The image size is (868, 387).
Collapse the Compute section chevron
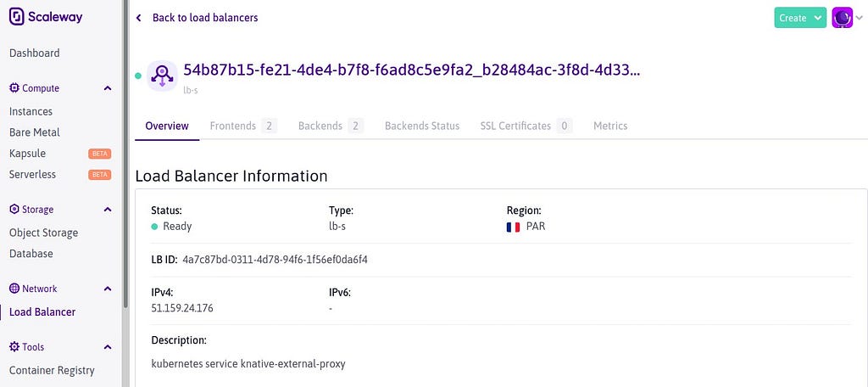coord(108,88)
